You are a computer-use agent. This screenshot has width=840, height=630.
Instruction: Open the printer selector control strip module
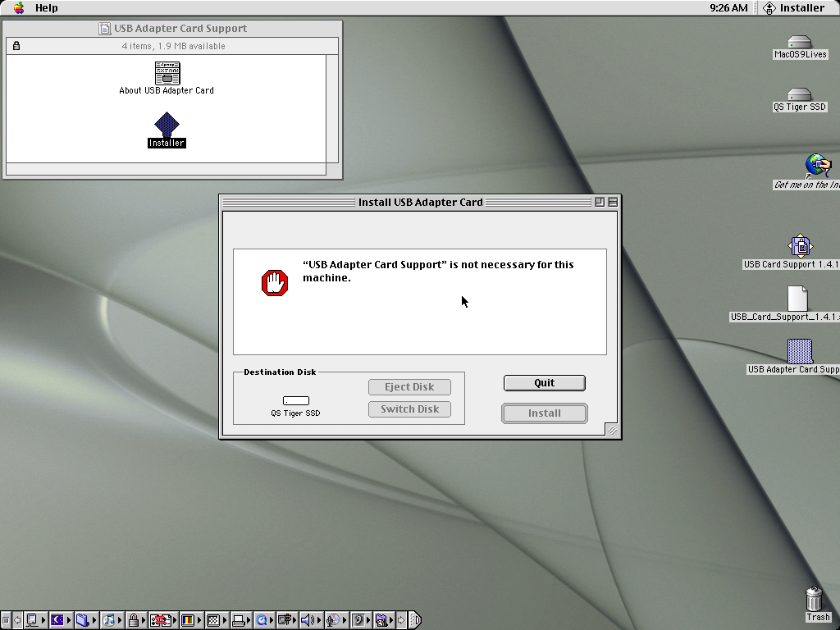click(240, 620)
